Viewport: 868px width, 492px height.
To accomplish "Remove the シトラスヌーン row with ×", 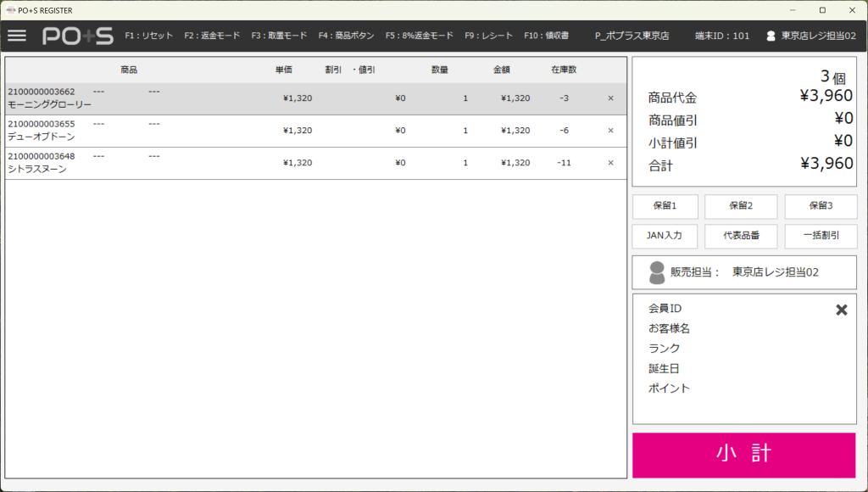I will click(610, 163).
